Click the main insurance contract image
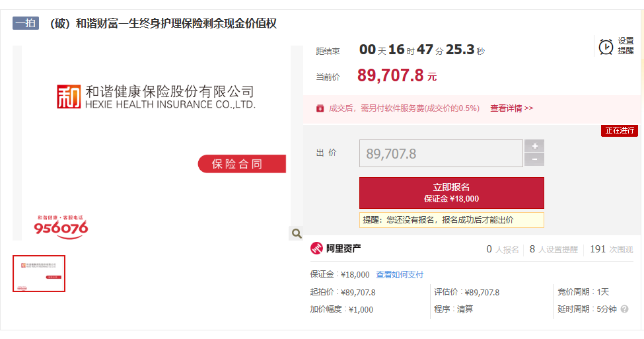644x339 pixels. click(156, 143)
